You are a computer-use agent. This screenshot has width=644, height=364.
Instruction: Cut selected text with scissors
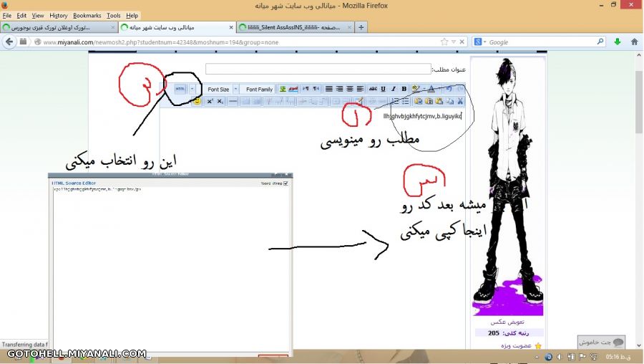[x=460, y=101]
